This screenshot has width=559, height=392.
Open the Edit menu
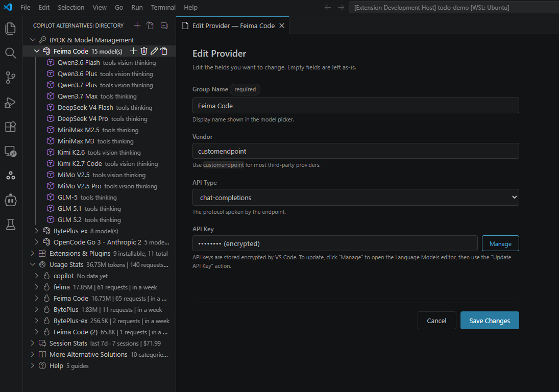click(44, 7)
